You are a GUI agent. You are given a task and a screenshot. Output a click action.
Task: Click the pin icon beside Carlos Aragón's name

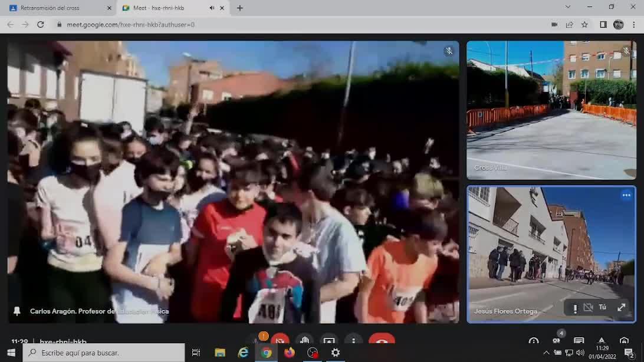click(x=17, y=311)
